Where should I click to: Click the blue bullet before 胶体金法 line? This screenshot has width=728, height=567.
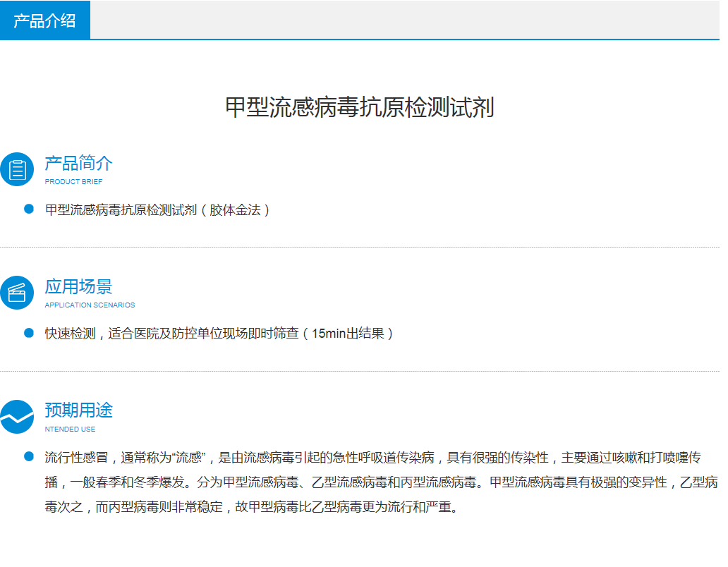(x=29, y=209)
